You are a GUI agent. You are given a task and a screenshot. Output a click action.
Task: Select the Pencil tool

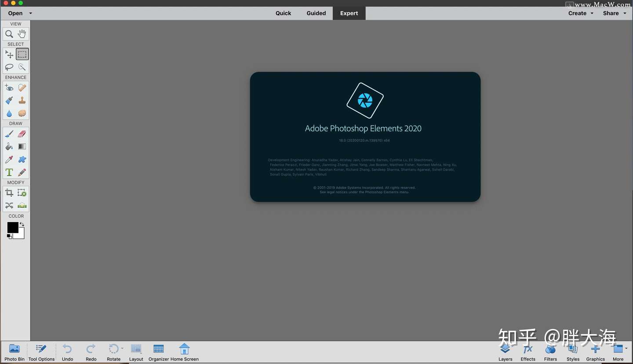[x=22, y=172]
